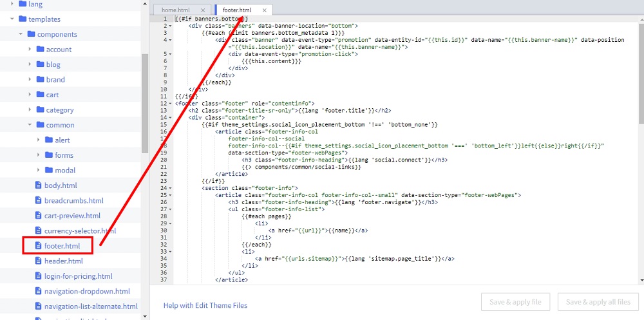Click the login-for-pricing.html file icon

point(39,276)
